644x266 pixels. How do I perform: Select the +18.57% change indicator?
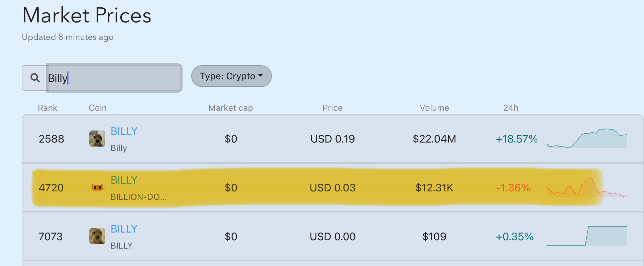tap(516, 139)
